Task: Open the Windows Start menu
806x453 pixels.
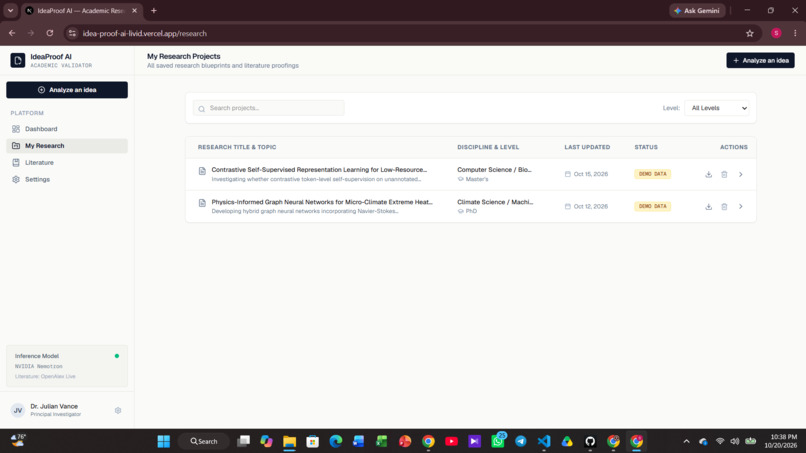Action: click(x=163, y=441)
